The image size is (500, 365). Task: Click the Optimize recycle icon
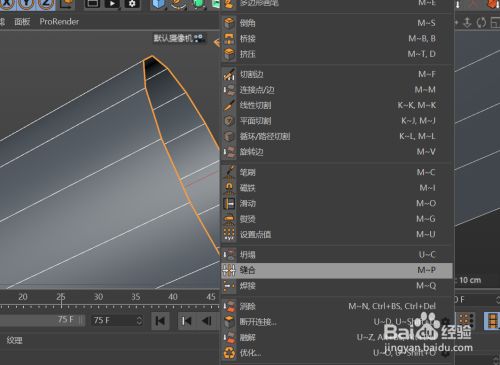click(x=229, y=353)
